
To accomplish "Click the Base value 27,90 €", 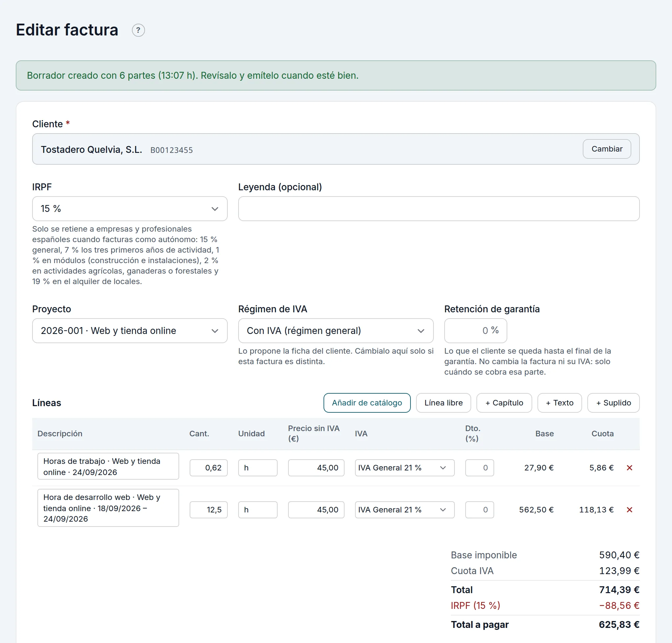I will click(539, 468).
